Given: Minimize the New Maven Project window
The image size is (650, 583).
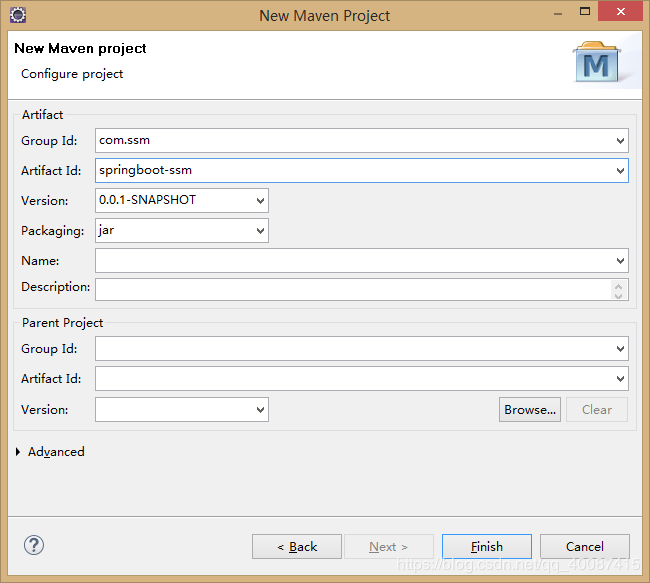Looking at the screenshot, I should [558, 13].
